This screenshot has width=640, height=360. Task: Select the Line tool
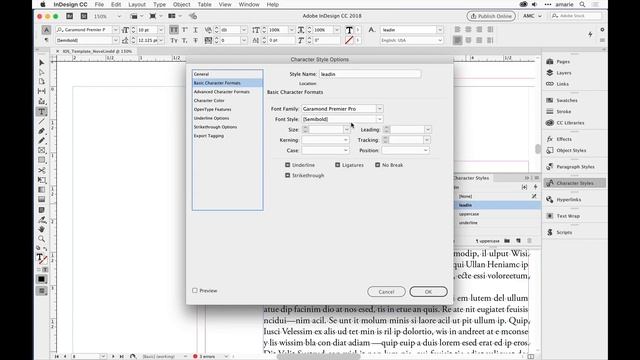pos(42,121)
